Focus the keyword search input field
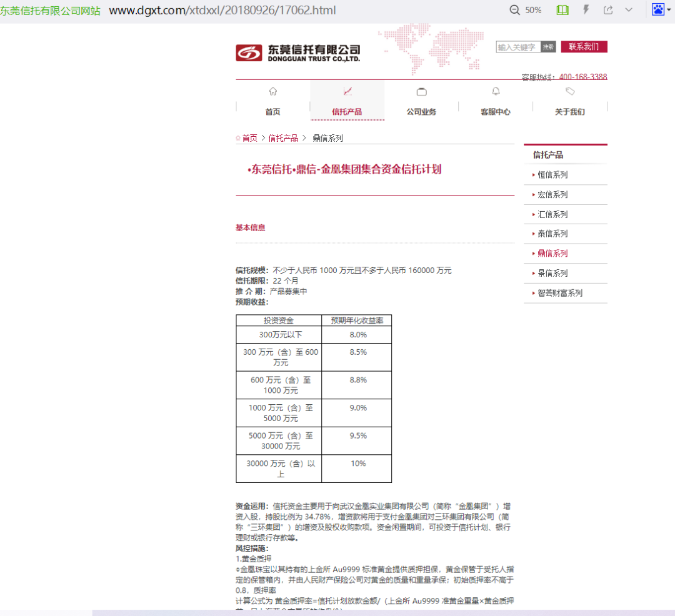The height and width of the screenshot is (616, 675). point(518,47)
